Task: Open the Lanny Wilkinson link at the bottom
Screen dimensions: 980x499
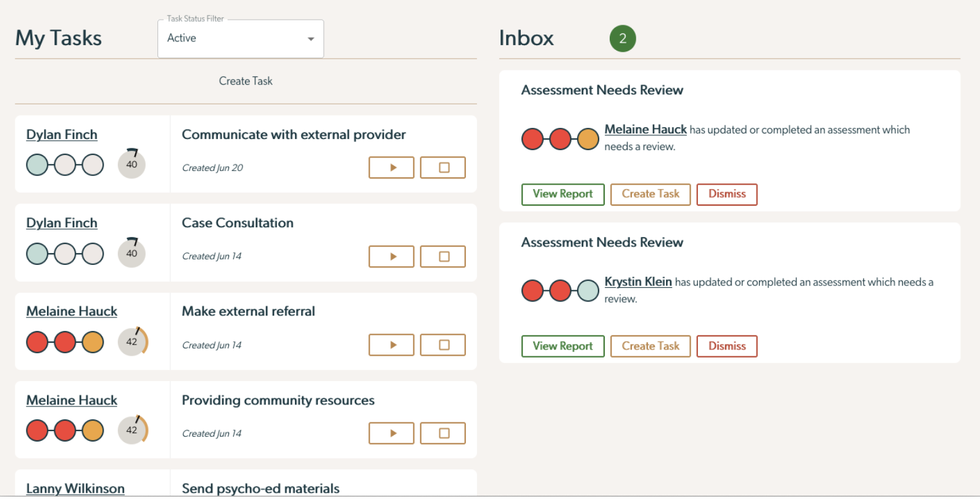Action: click(x=75, y=489)
